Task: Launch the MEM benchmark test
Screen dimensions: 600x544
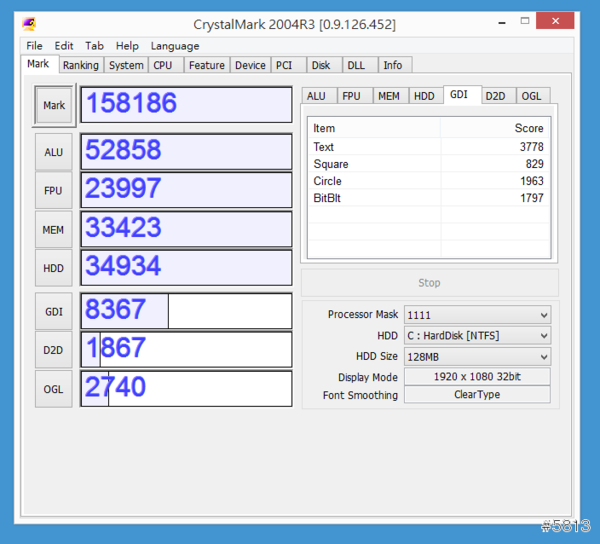Action: click(54, 229)
